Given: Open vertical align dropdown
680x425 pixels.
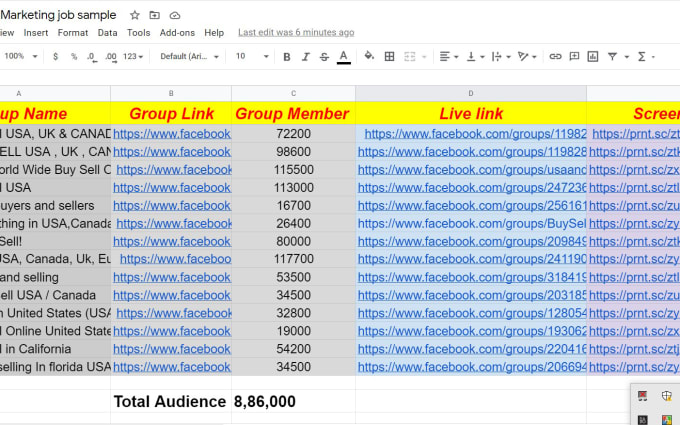Looking at the screenshot, I should coord(475,56).
